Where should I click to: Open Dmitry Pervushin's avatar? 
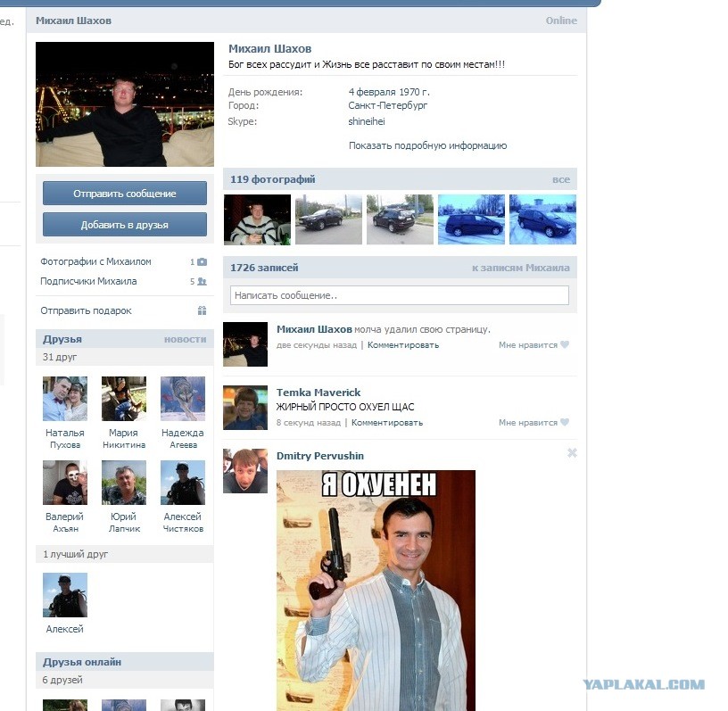245,471
